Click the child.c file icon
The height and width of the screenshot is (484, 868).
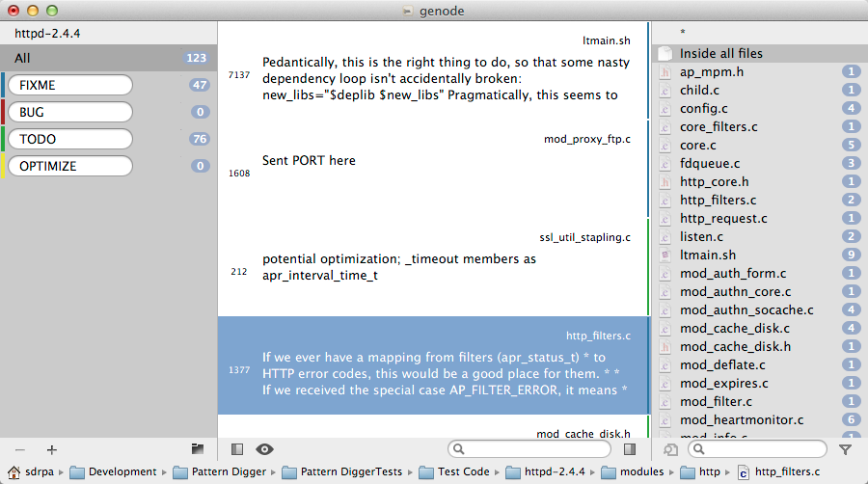click(665, 91)
